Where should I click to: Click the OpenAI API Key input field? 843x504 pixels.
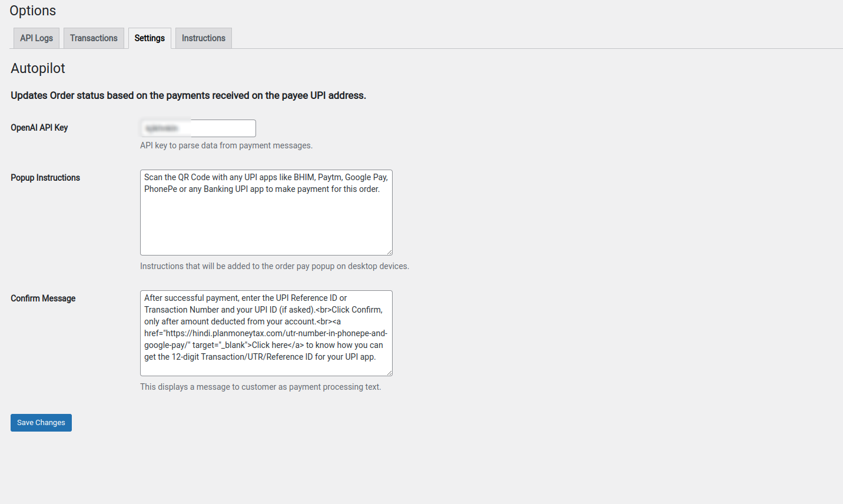(x=198, y=128)
